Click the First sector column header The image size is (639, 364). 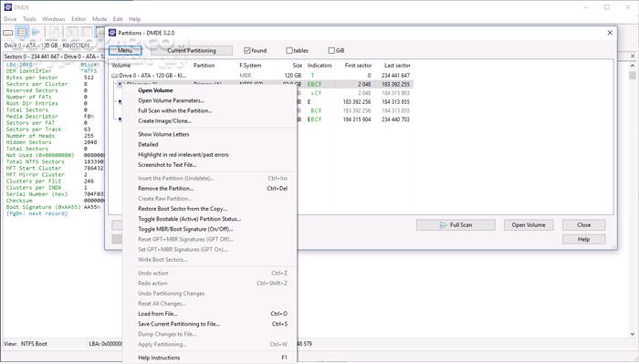[358, 66]
